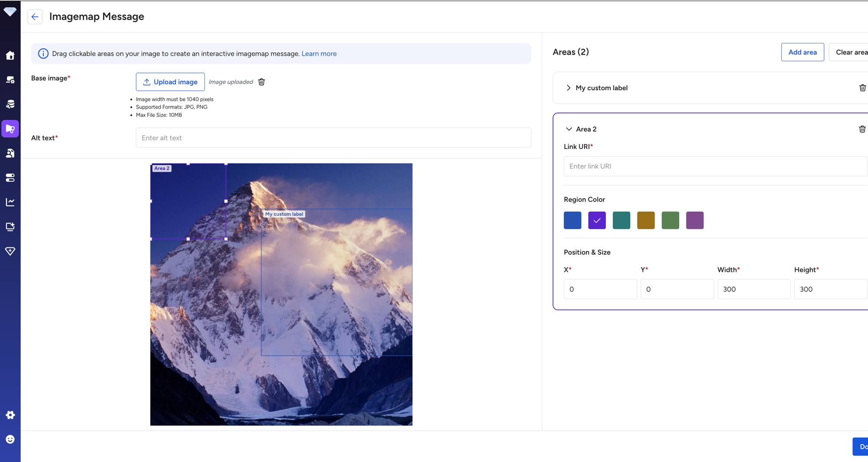Click the X position field
Viewport: 868px width, 462px height.
(600, 289)
